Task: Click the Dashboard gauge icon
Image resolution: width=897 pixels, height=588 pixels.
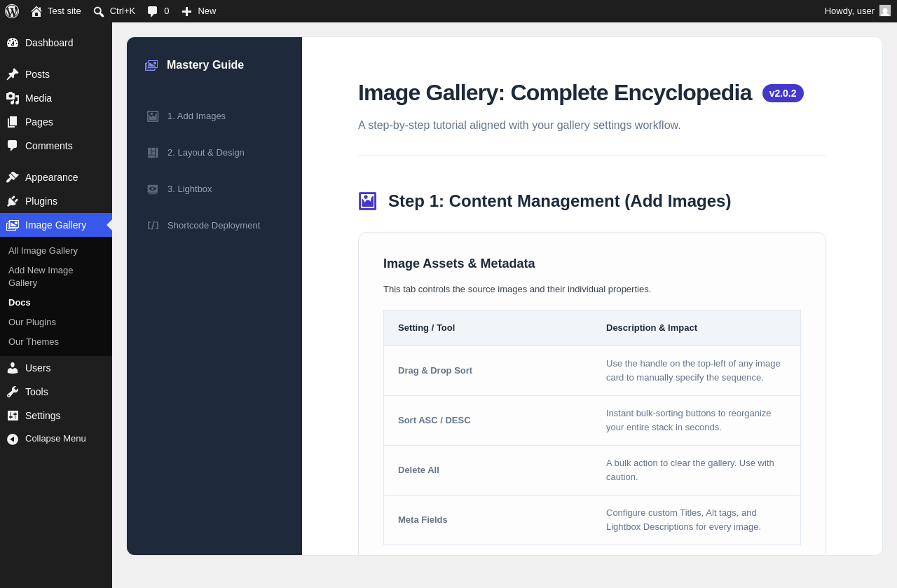Action: pos(13,43)
